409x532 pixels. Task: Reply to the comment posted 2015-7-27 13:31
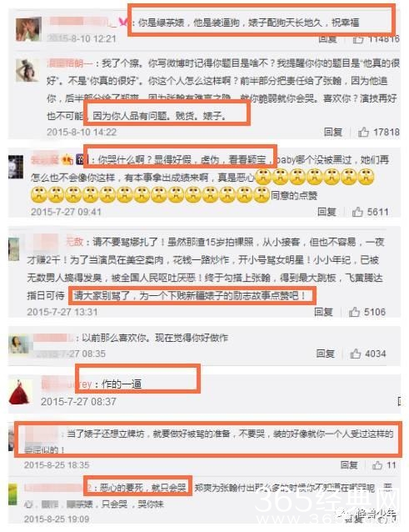click(323, 312)
